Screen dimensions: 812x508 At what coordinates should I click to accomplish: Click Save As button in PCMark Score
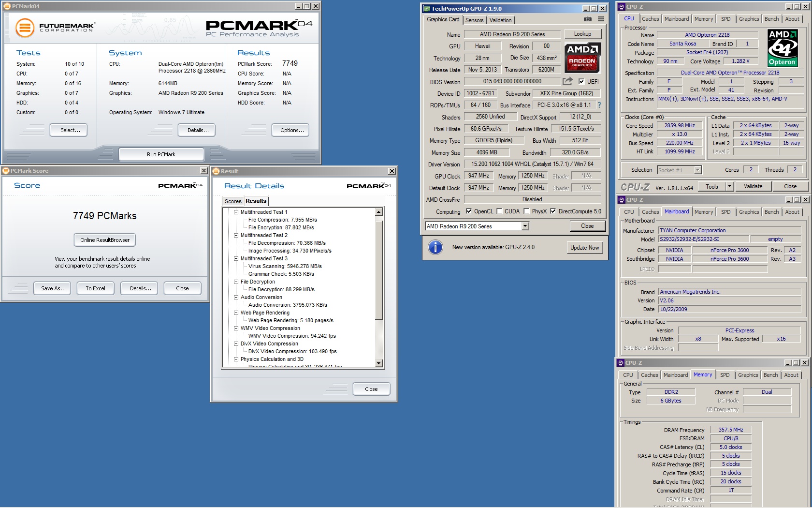pos(53,288)
